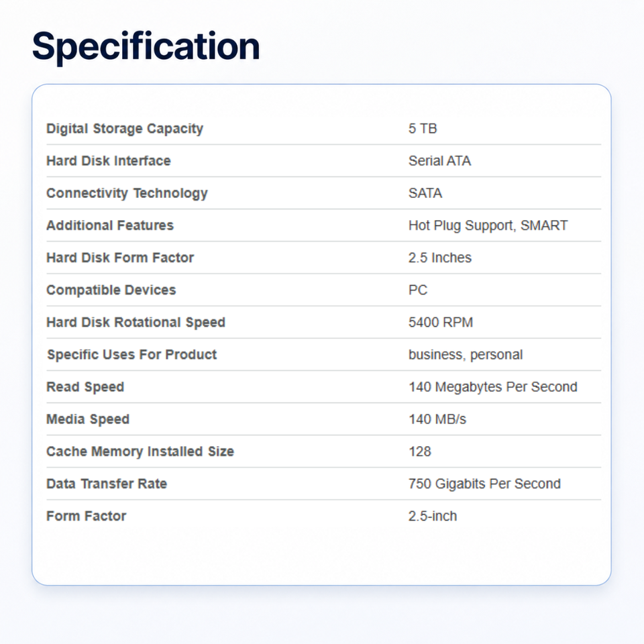
Task: Click the SATA value
Action: [x=425, y=193]
